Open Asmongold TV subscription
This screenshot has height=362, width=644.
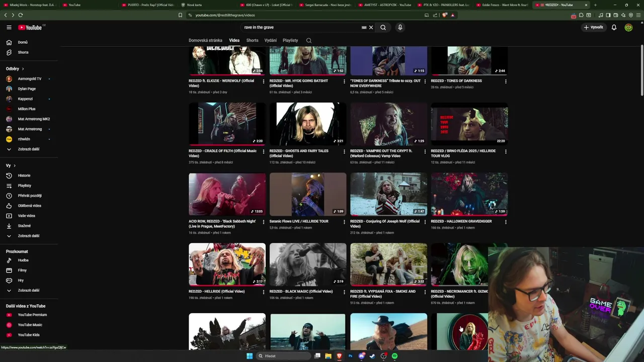pos(29,79)
